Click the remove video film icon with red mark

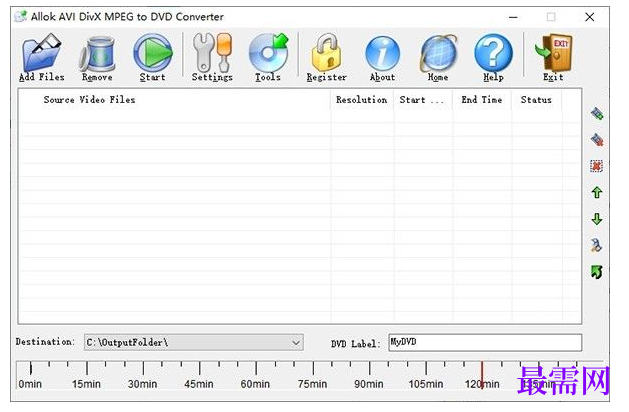pos(597,140)
